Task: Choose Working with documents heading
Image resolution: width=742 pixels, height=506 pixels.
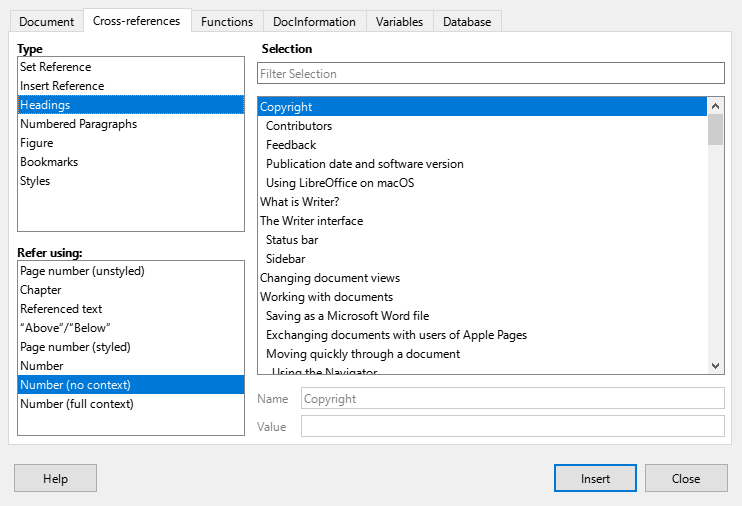Action: [482, 296]
